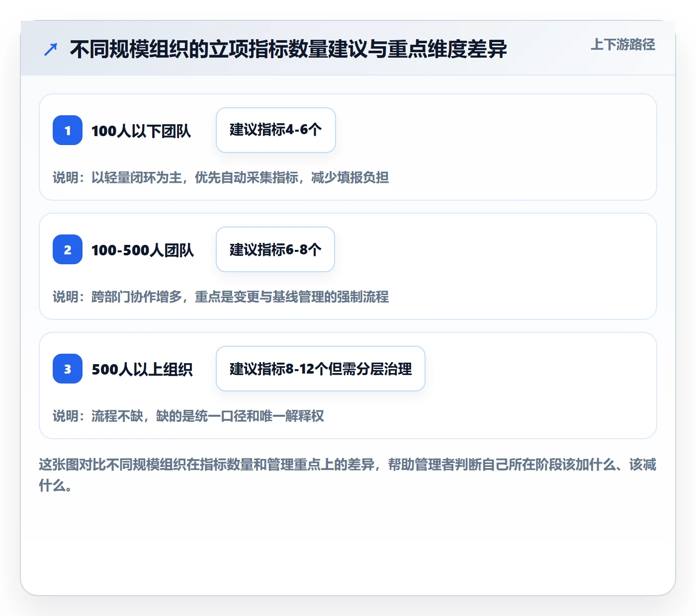Click the blue arrow icon beside the title
Image resolution: width=696 pixels, height=616 pixels.
tap(51, 49)
